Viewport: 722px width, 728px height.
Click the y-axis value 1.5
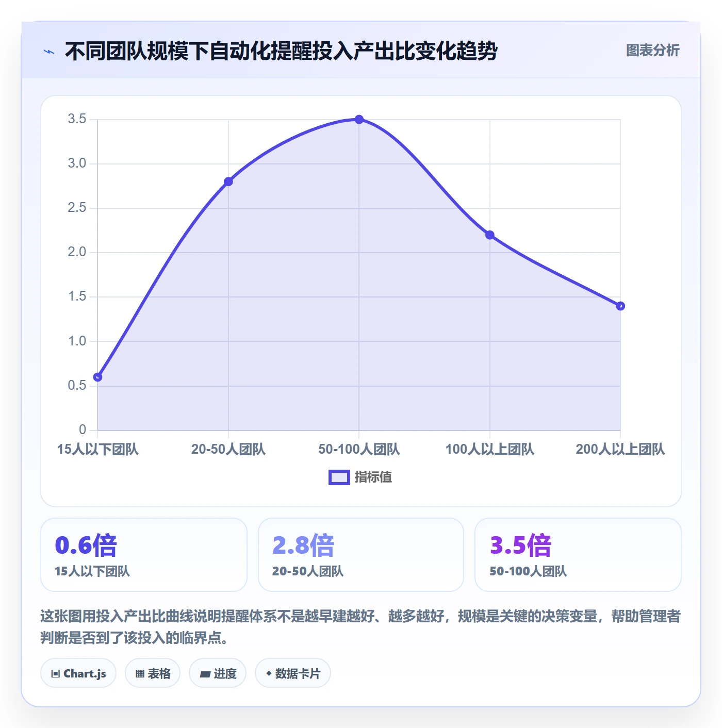[x=77, y=296]
